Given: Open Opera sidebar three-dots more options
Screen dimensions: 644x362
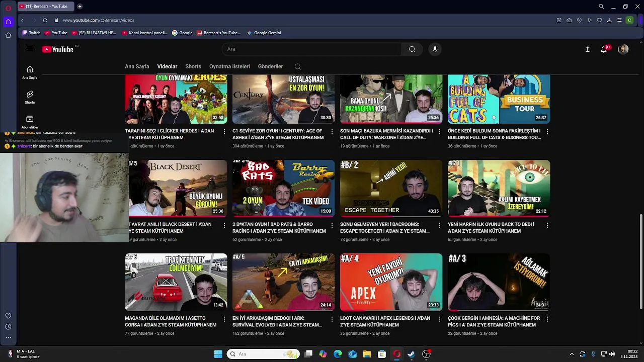Looking at the screenshot, I should coord(8,337).
